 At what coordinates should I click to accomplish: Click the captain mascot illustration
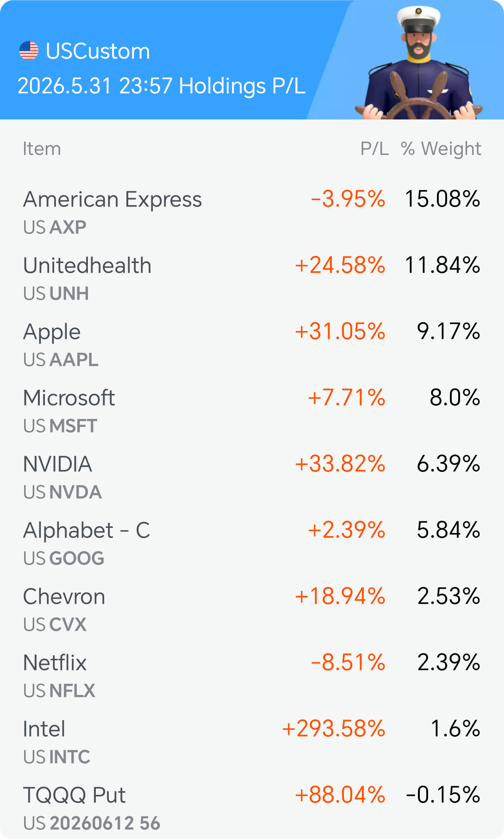(419, 63)
